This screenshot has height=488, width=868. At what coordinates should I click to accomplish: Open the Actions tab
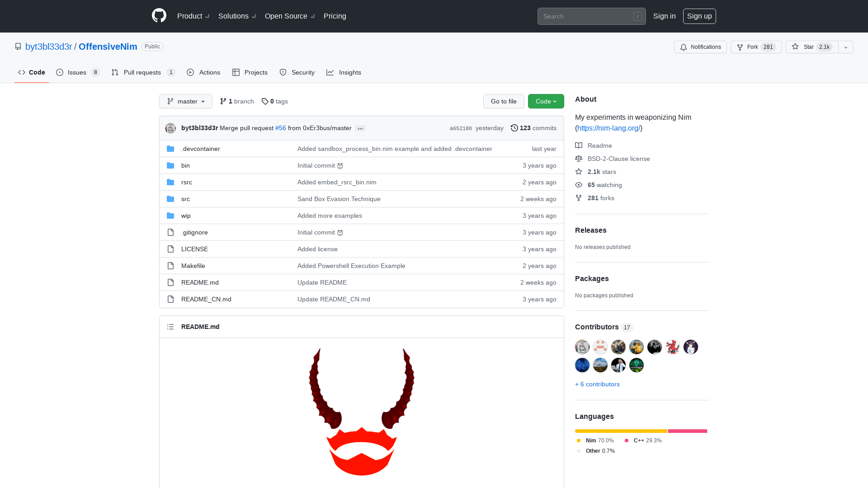point(203,72)
